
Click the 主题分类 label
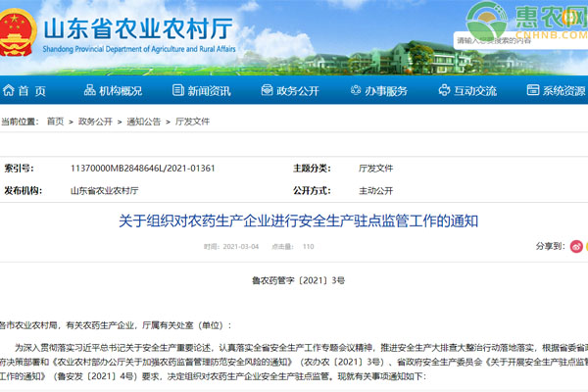click(x=312, y=169)
